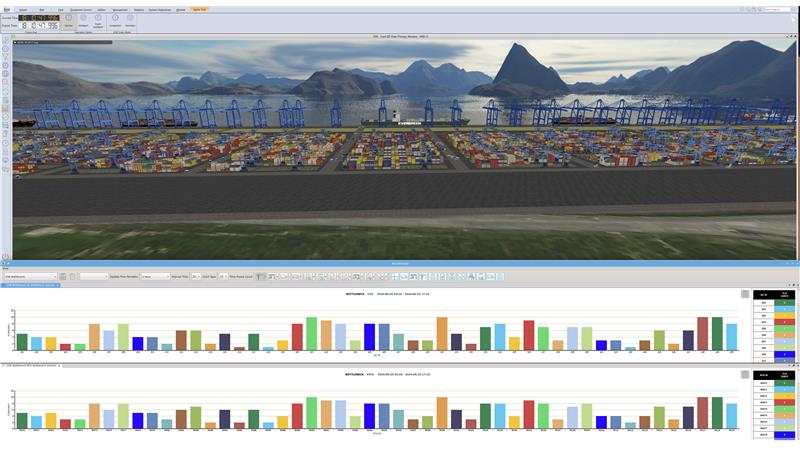
Task: Click the application logo in title bar
Action: 7,9
